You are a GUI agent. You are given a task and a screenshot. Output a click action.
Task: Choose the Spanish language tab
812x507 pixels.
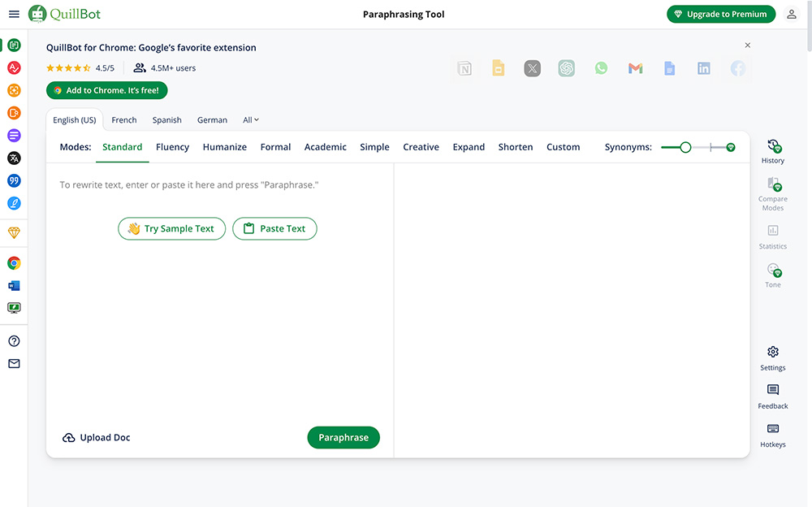tap(166, 120)
